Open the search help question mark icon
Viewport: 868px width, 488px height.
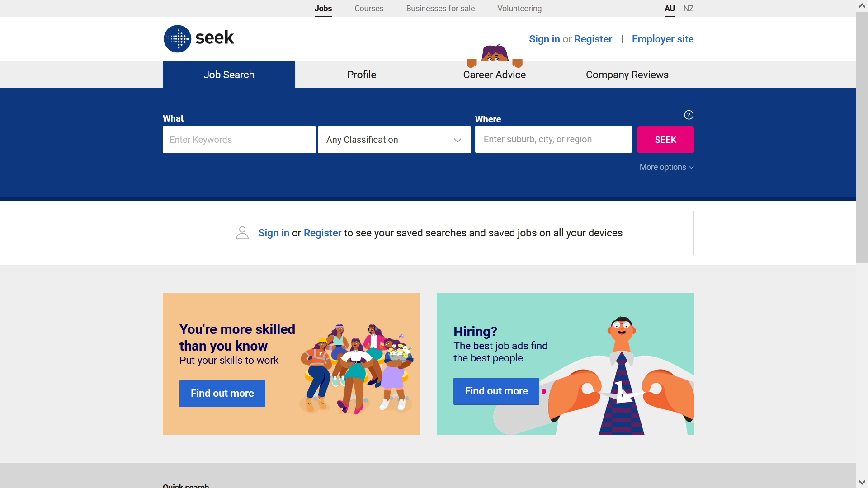[689, 115]
